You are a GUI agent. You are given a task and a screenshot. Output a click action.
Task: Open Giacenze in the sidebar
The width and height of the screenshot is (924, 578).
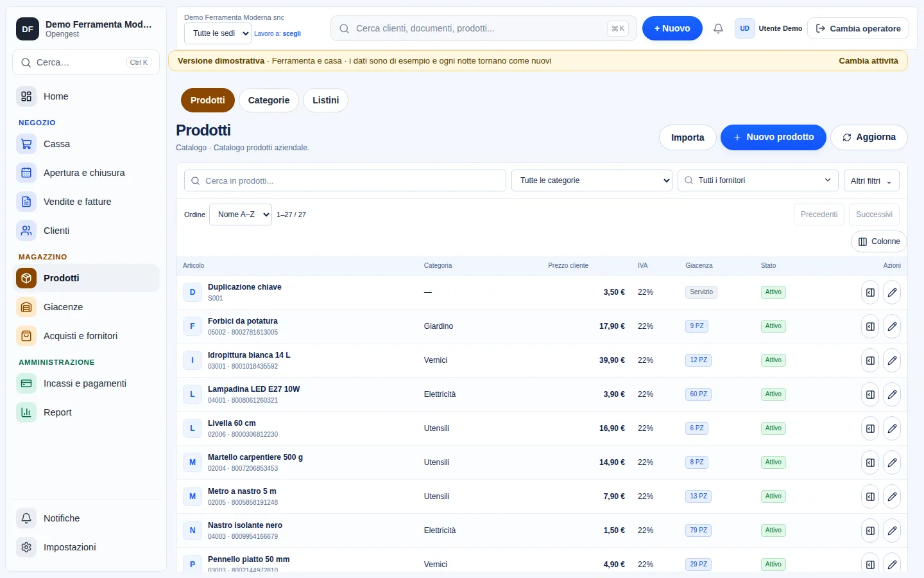click(86, 307)
